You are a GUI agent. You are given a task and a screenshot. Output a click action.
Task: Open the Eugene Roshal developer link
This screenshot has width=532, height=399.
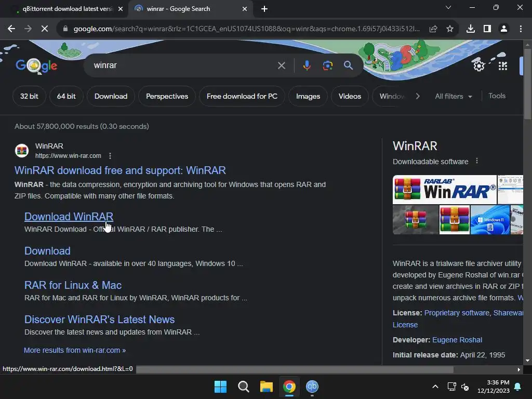[x=457, y=340]
